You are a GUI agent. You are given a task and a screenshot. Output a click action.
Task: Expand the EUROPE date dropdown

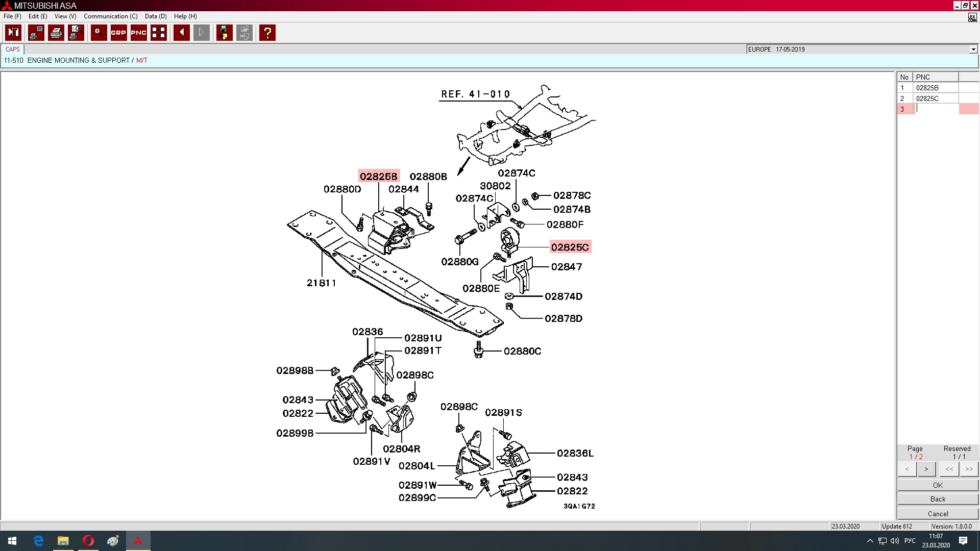973,49
